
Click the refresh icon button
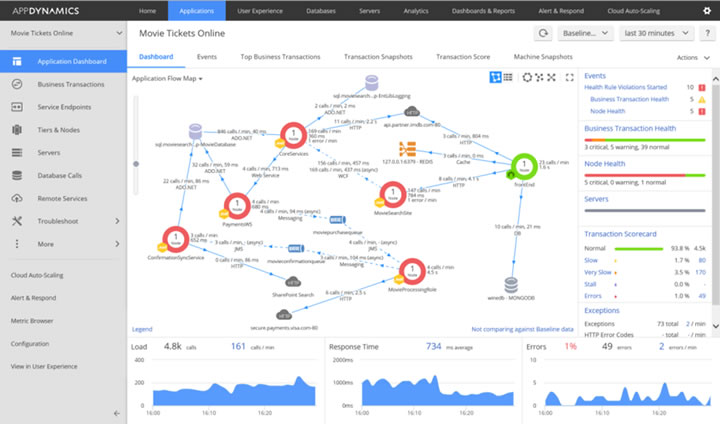543,33
